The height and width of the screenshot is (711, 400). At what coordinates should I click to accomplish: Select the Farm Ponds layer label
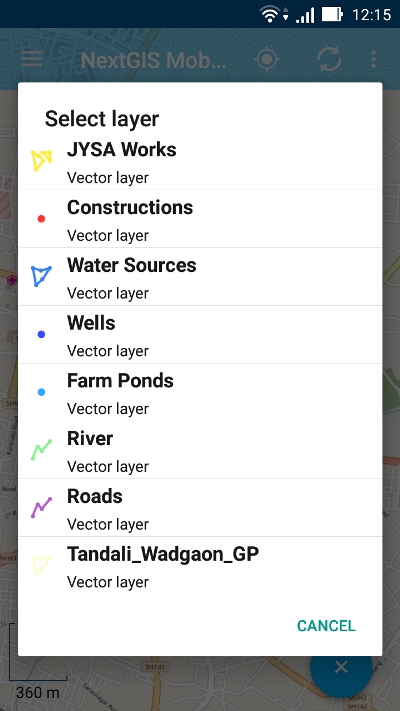tap(120, 381)
